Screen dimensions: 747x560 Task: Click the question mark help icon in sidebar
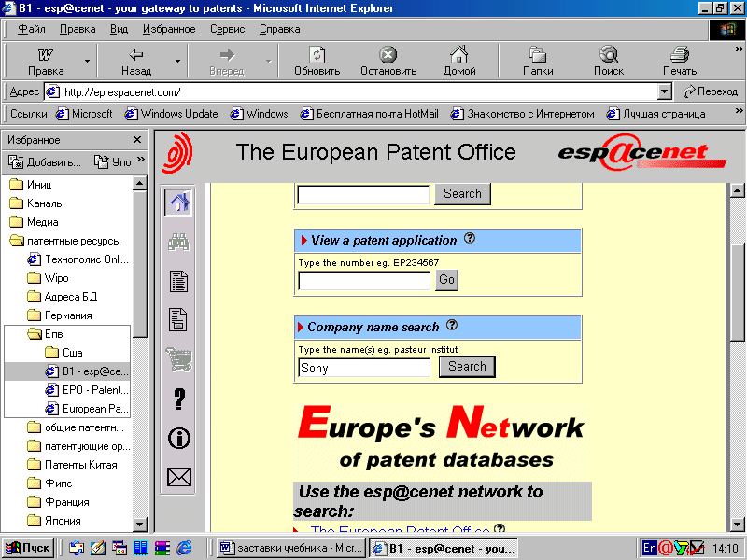179,399
